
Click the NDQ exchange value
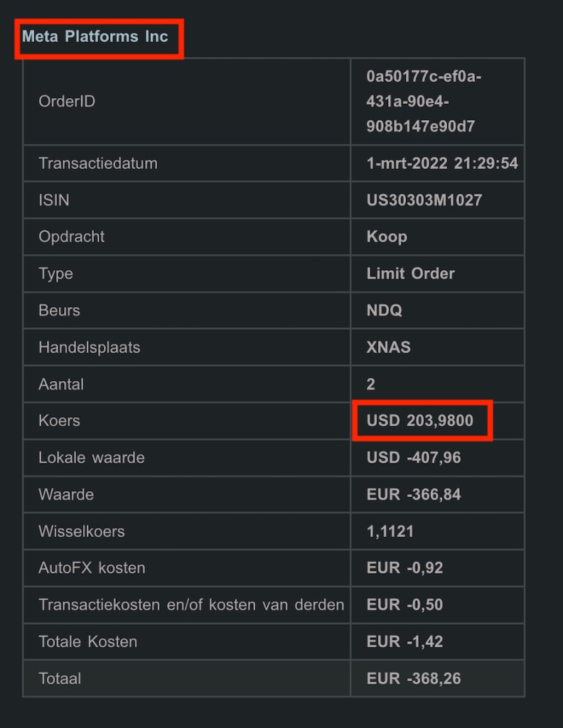coord(384,311)
